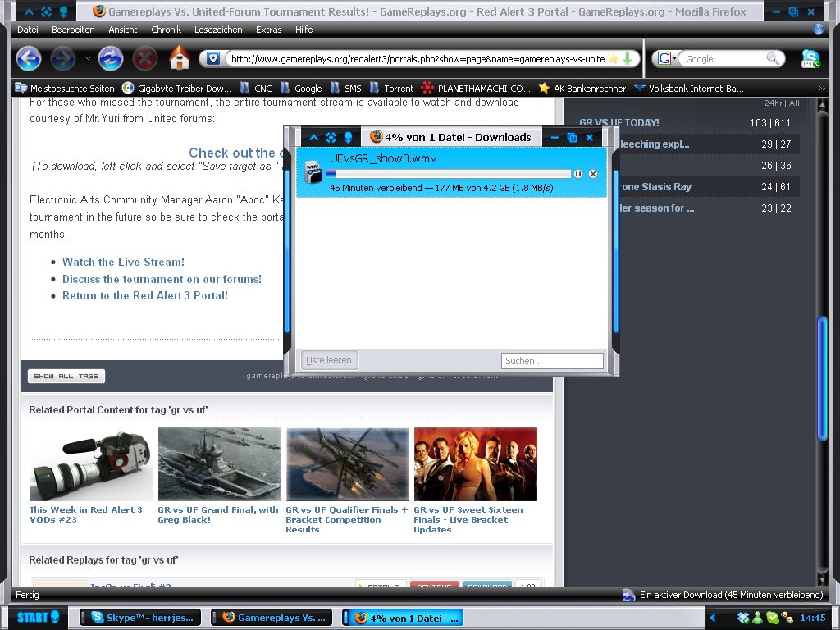Open the helicopter Qualifier Finals thumbnail

pyautogui.click(x=348, y=464)
